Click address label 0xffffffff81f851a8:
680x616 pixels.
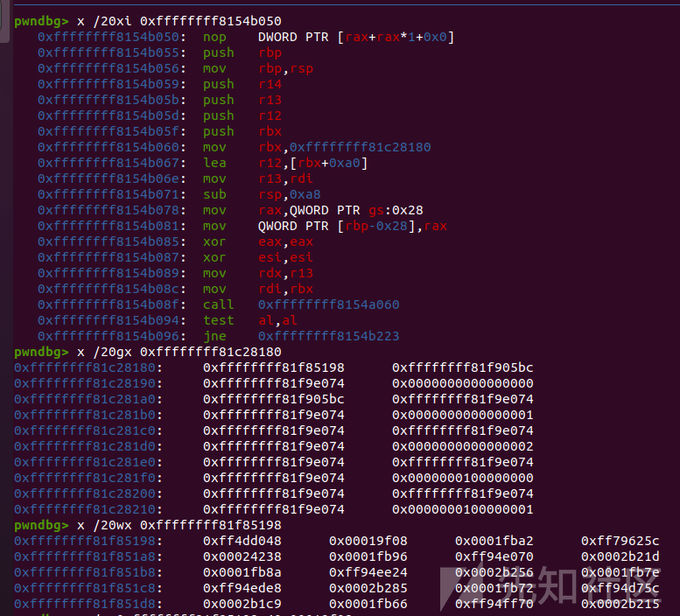point(88,556)
